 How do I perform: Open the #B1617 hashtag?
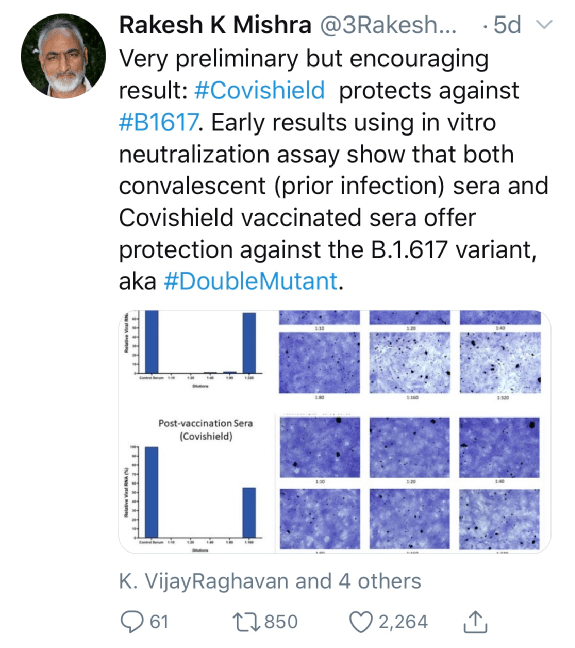158,122
